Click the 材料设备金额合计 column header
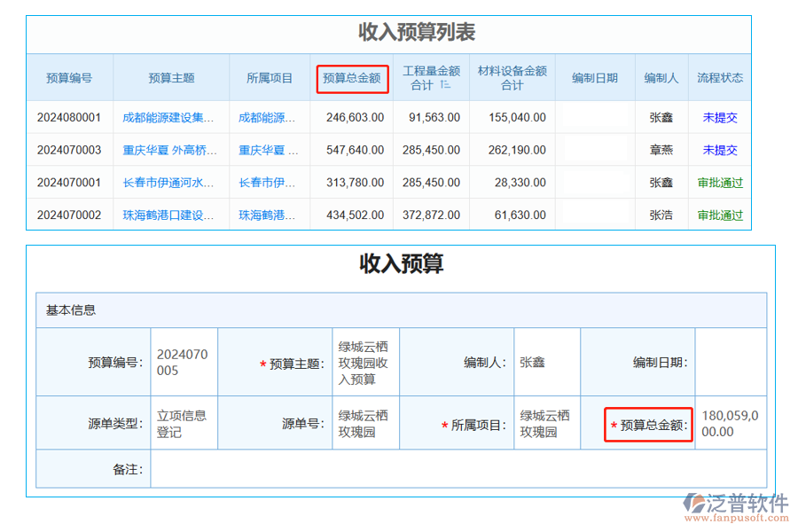The image size is (798, 532). (511, 78)
